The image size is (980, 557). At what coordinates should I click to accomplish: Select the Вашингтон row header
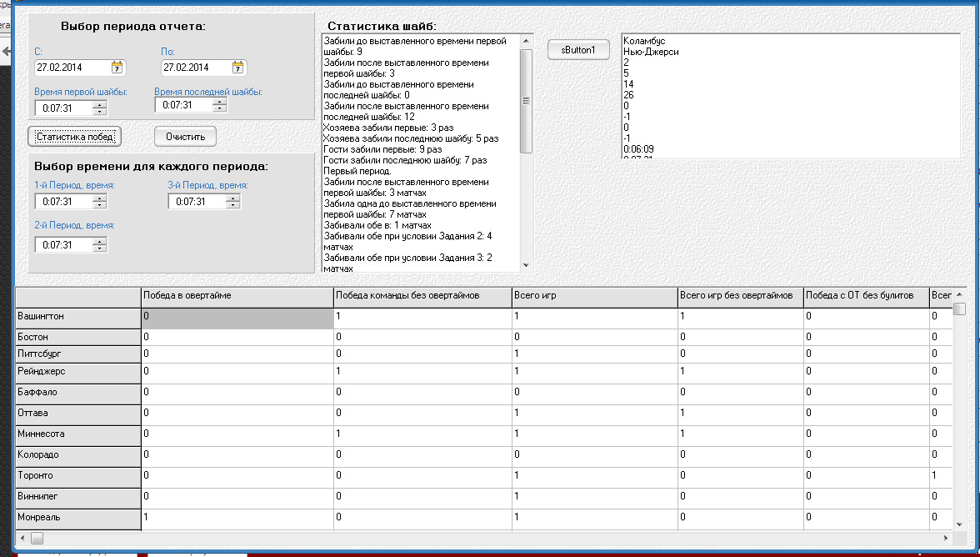point(78,319)
